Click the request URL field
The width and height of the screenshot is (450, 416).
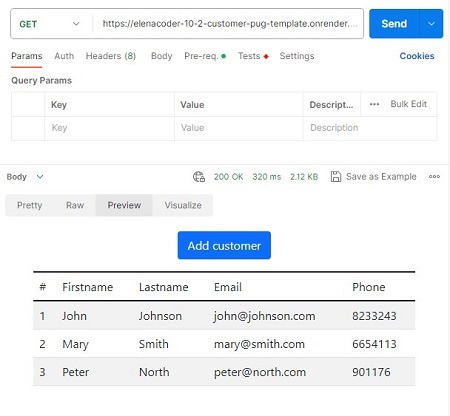(x=229, y=24)
